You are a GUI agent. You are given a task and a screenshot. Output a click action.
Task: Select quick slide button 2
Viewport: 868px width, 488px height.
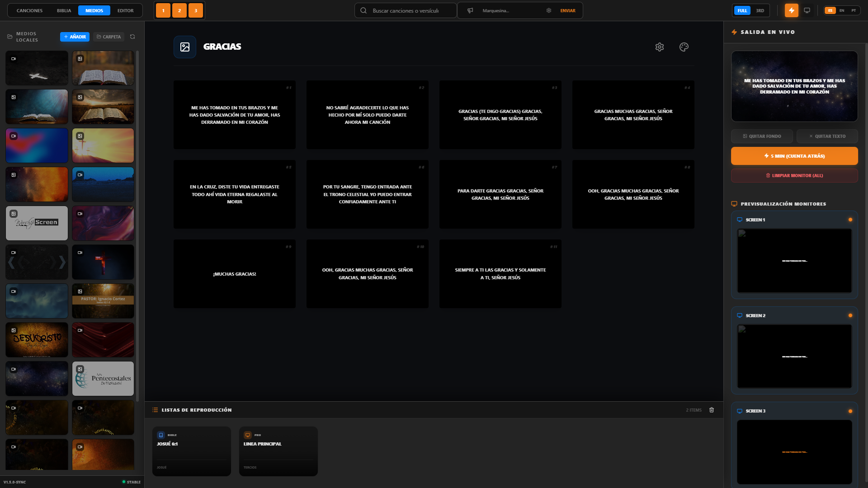tap(179, 10)
